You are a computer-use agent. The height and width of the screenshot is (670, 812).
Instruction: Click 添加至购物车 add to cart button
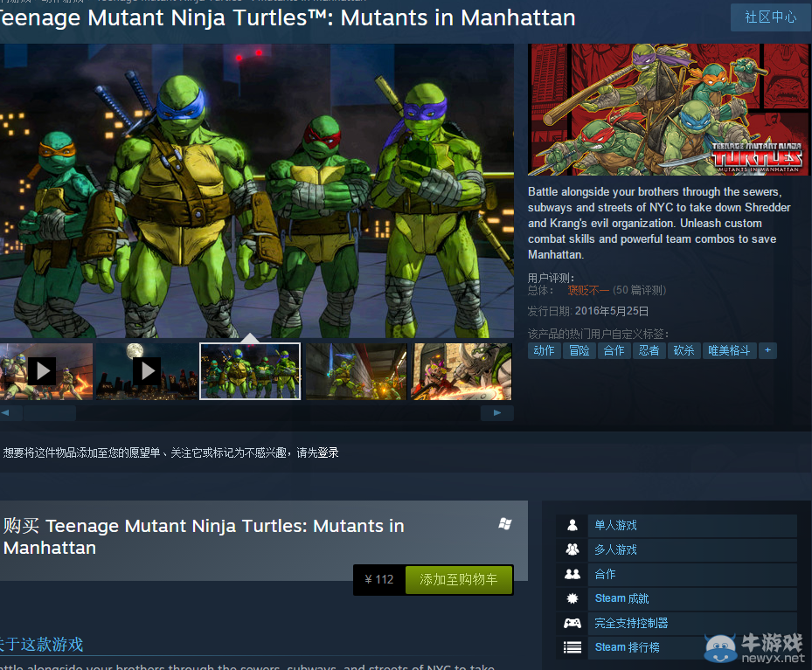click(x=459, y=579)
